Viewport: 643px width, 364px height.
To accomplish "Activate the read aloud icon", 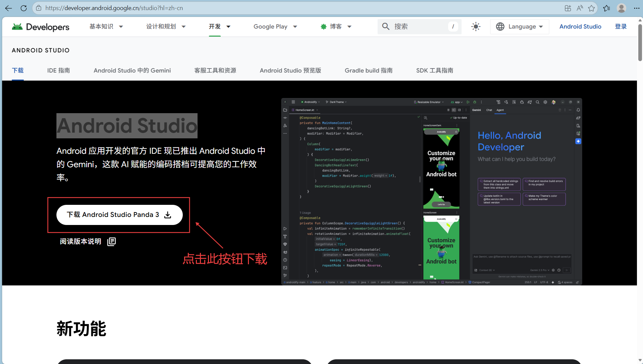I will click(580, 8).
